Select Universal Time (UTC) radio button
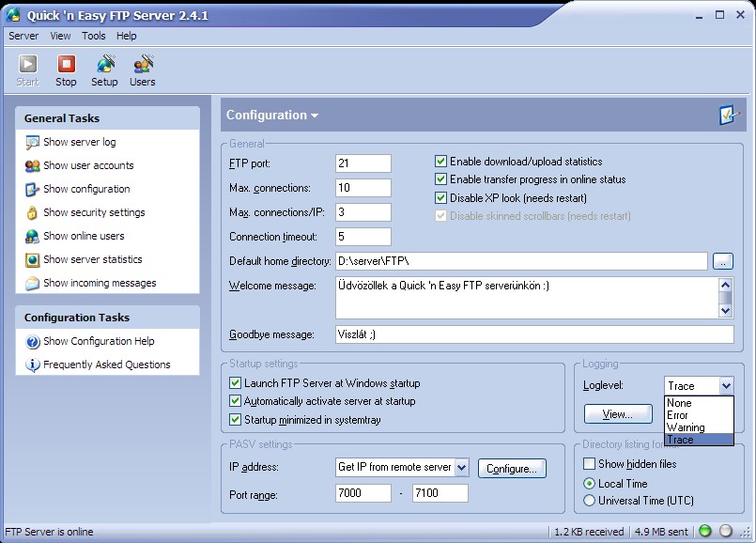Viewport: 756px width, 543px height. [x=589, y=501]
